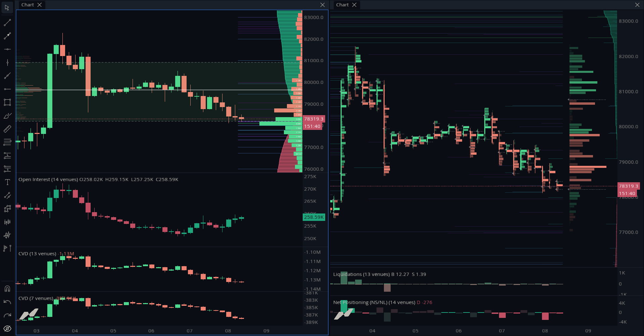Viewport: 644px width, 336px height.
Task: Click the Liquidations (13 venues) indicator label
Action: click(361, 274)
